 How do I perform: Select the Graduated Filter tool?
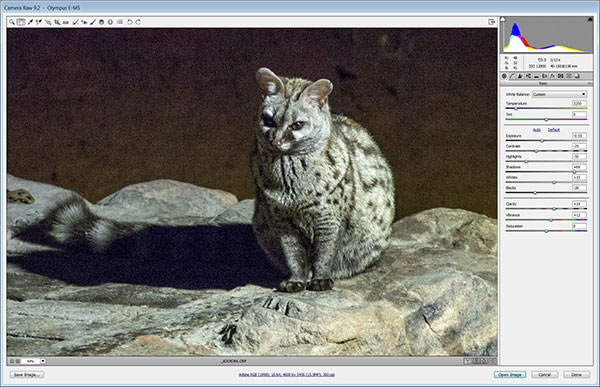[x=101, y=22]
